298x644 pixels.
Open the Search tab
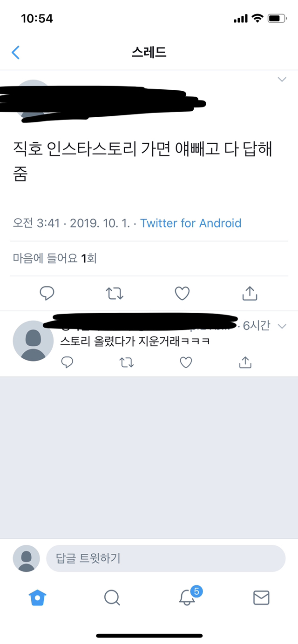112,597
